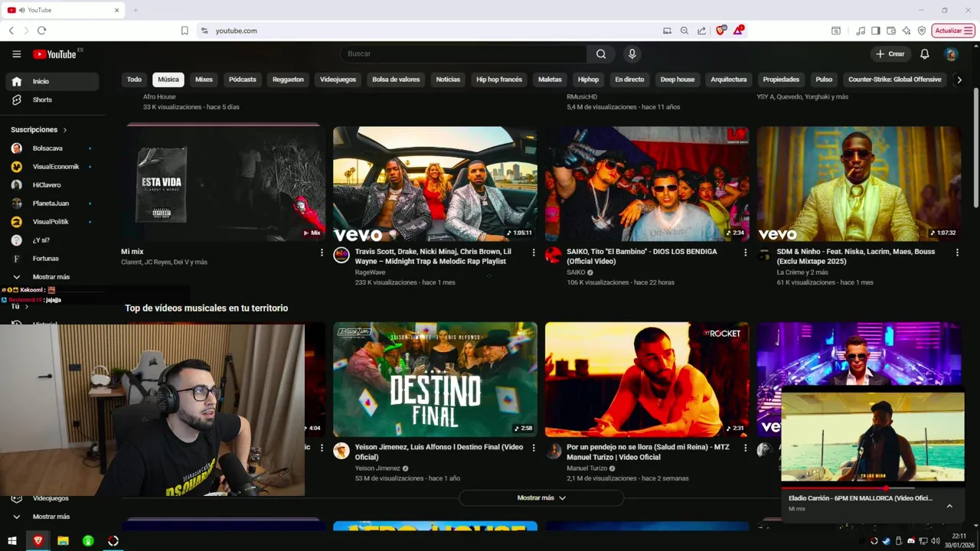980x551 pixels.
Task: Open more options for SDM & Ninho video
Action: [957, 253]
